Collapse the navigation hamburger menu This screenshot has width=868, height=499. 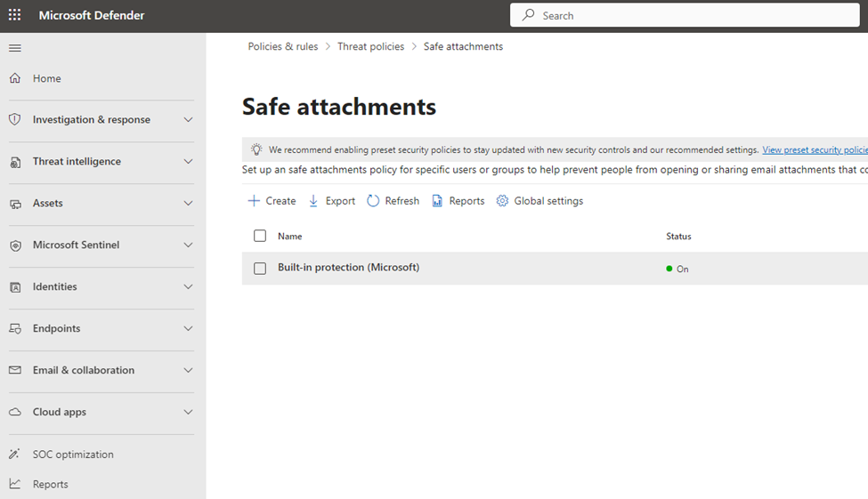[x=15, y=48]
